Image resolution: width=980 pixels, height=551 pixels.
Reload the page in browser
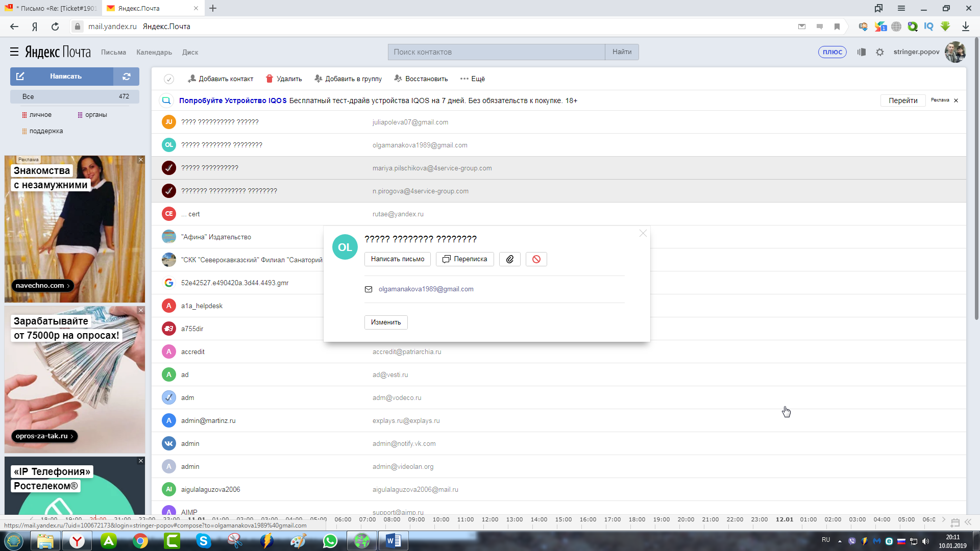coord(55,27)
